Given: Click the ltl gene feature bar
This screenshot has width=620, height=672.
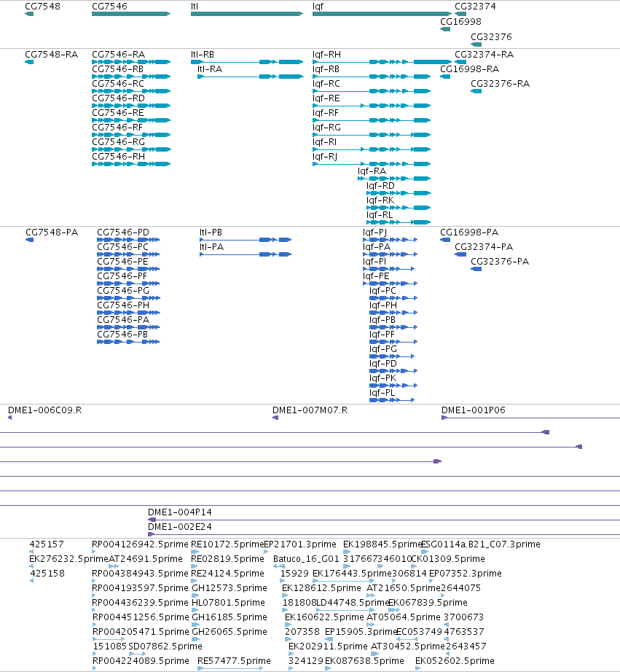Looking at the screenshot, I should point(247,14).
